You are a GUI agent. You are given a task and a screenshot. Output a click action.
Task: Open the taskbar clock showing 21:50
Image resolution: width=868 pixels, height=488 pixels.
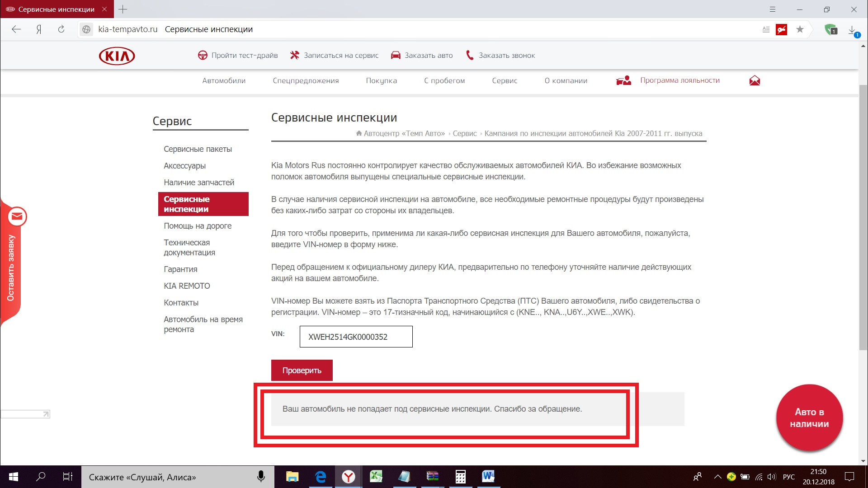tap(818, 477)
